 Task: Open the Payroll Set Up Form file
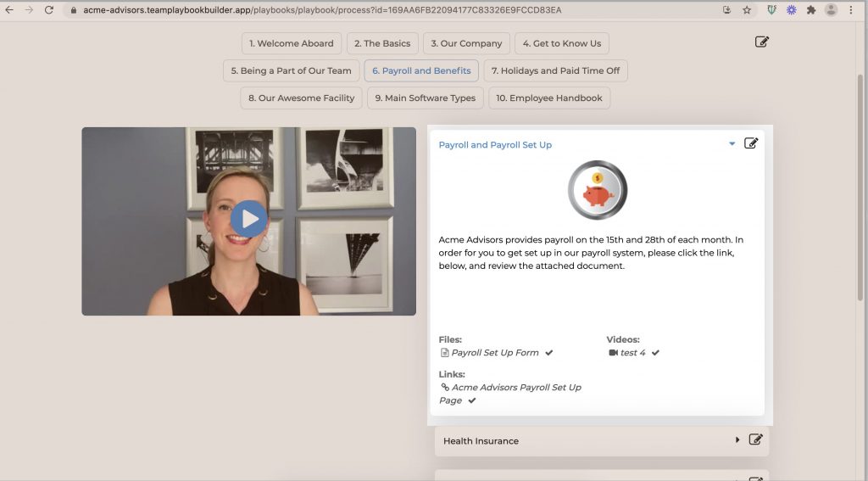pos(495,353)
